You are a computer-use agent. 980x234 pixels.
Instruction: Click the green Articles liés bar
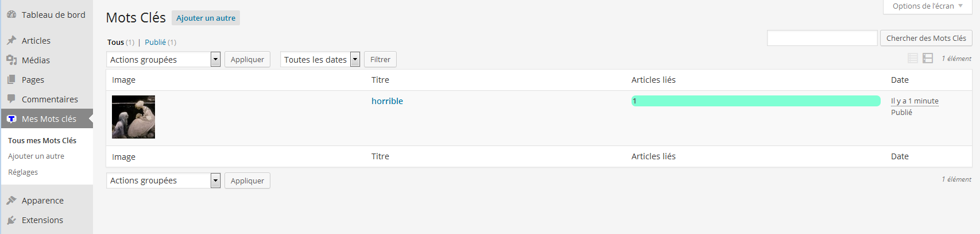pos(756,101)
